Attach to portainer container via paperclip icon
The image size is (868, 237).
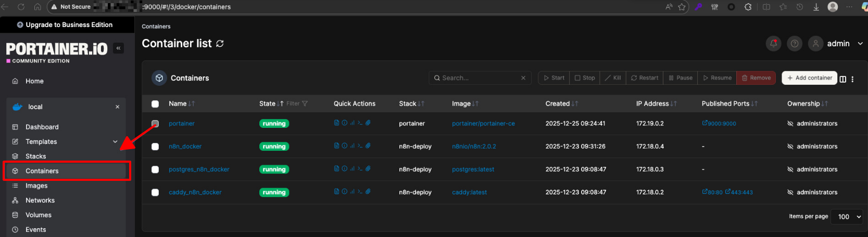(x=368, y=123)
